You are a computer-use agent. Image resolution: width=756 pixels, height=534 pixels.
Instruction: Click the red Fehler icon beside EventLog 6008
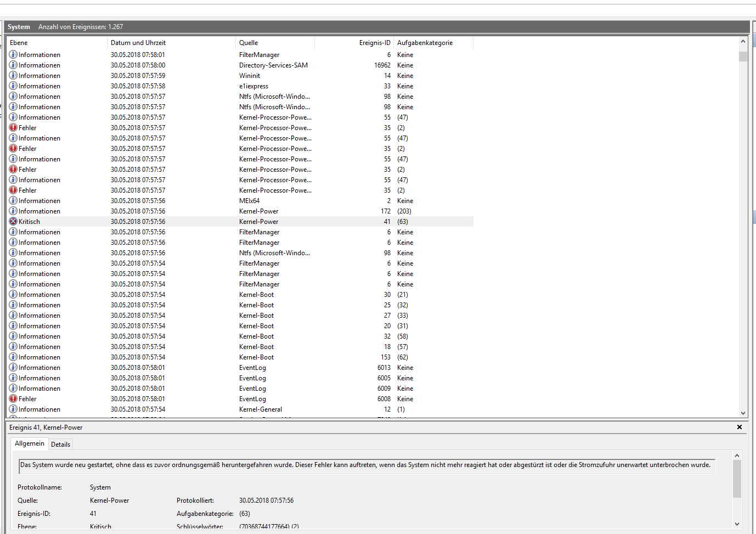(x=13, y=398)
